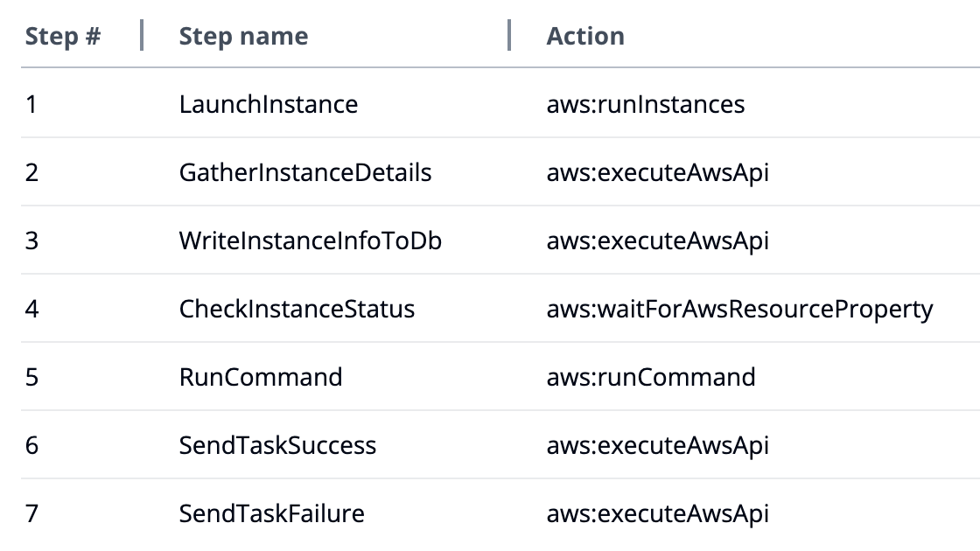Click the Action column header
The height and width of the screenshot is (551, 980).
coord(585,37)
